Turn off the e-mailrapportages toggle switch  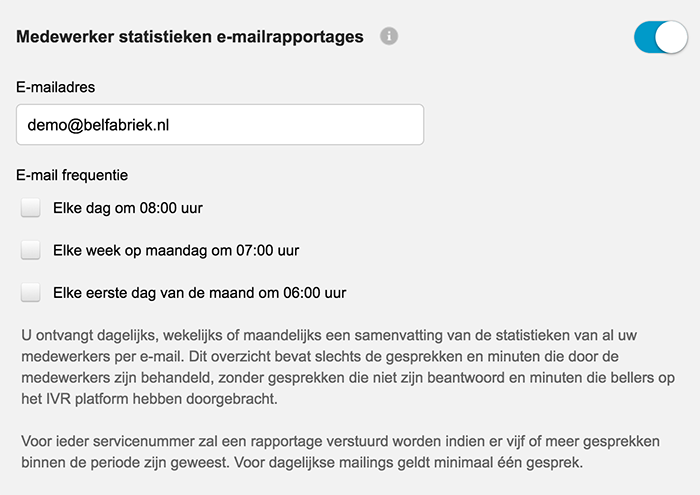coord(660,38)
